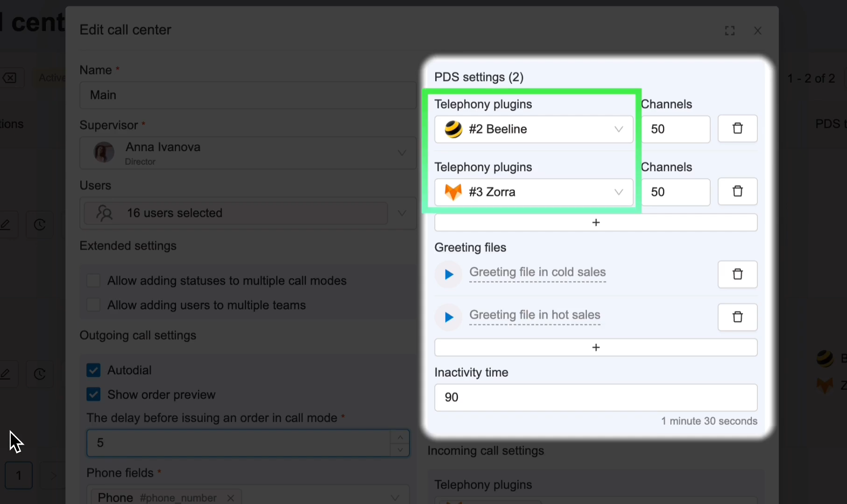Click the Name field containing Main
Image resolution: width=847 pixels, height=504 pixels.
tap(248, 95)
